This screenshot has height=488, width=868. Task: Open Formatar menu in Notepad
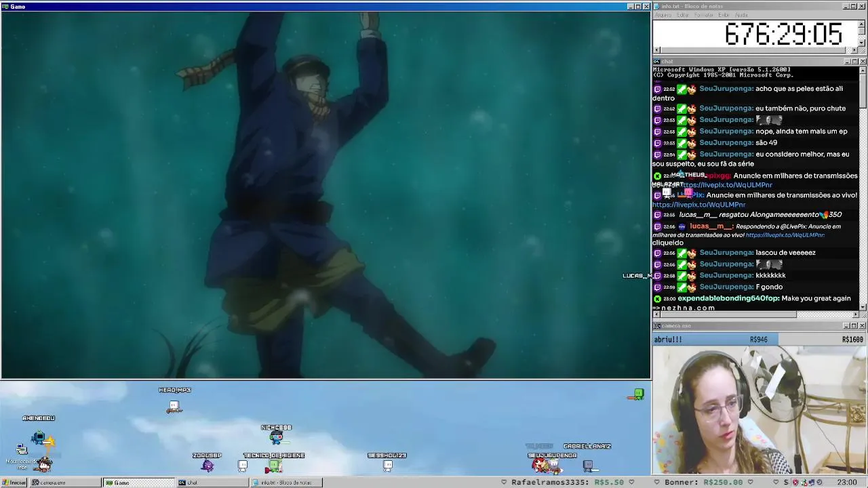tap(704, 15)
